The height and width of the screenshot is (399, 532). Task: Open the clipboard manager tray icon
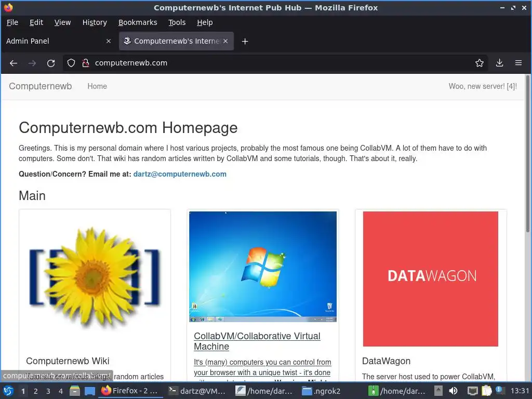486,391
